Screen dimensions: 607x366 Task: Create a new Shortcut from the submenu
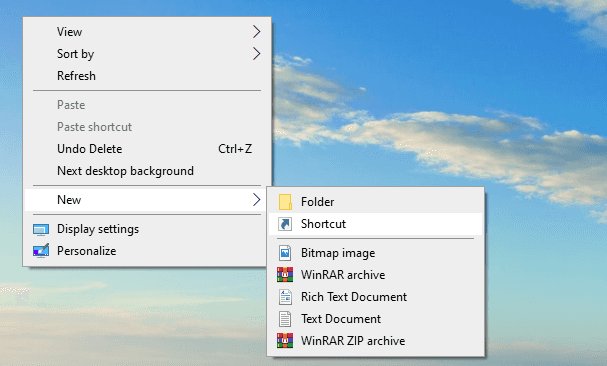click(x=376, y=224)
